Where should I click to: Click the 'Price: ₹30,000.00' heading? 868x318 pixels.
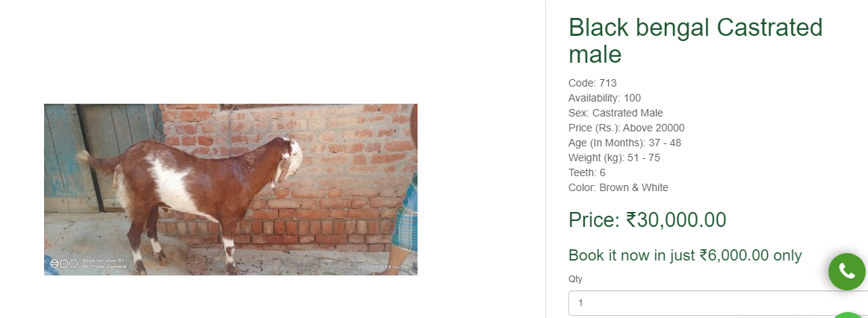pyautogui.click(x=647, y=220)
